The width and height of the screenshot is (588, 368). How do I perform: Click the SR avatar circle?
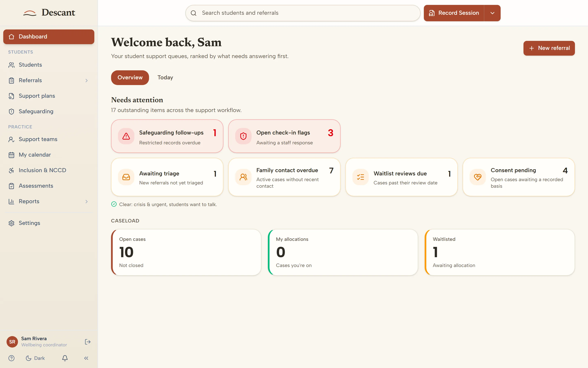[12, 342]
